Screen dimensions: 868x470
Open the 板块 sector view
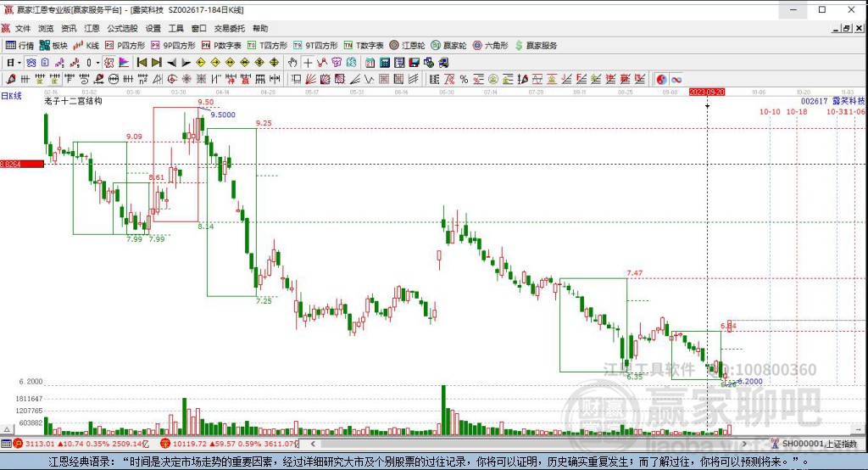click(x=53, y=46)
